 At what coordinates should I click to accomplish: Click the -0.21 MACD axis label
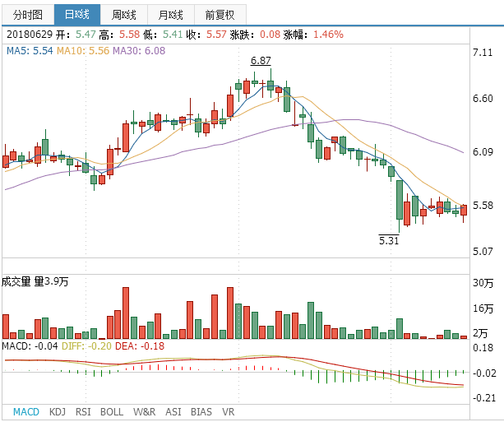[483, 398]
